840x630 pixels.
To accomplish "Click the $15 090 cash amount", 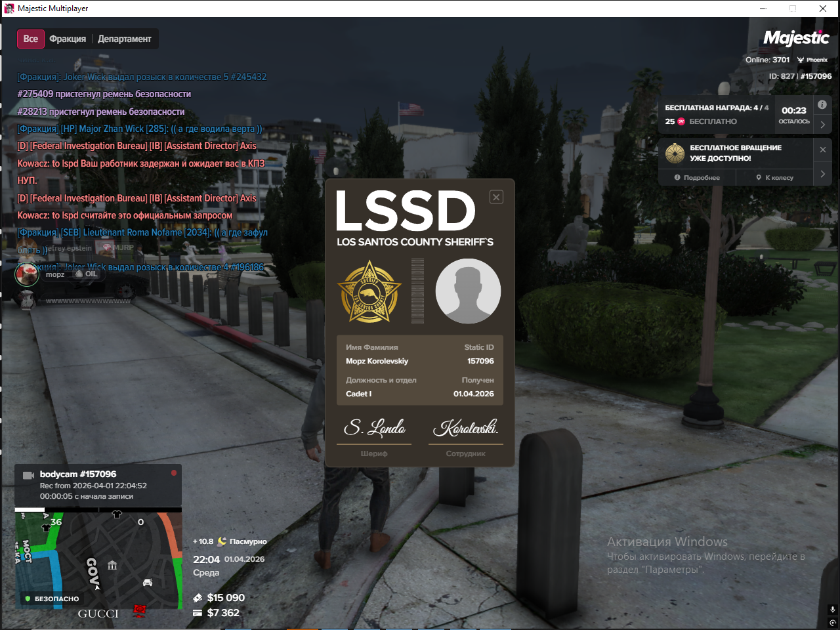I will [x=226, y=598].
